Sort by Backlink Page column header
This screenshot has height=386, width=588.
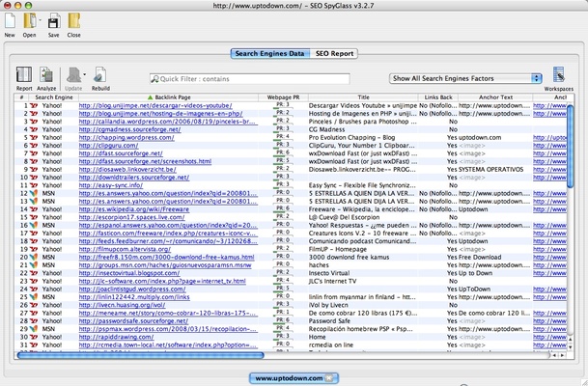pos(169,97)
